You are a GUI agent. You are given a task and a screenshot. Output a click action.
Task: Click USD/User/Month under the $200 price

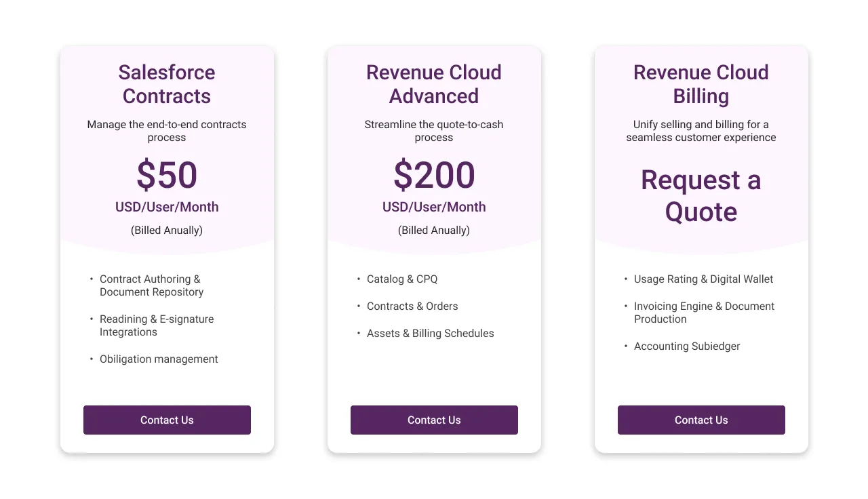coord(434,207)
